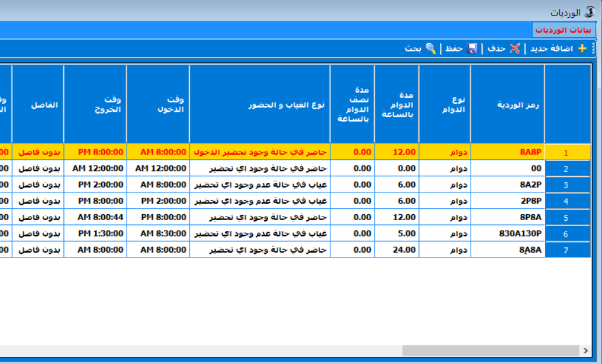
Task: Click دوام type cell in row 2P8P
Action: click(x=445, y=201)
